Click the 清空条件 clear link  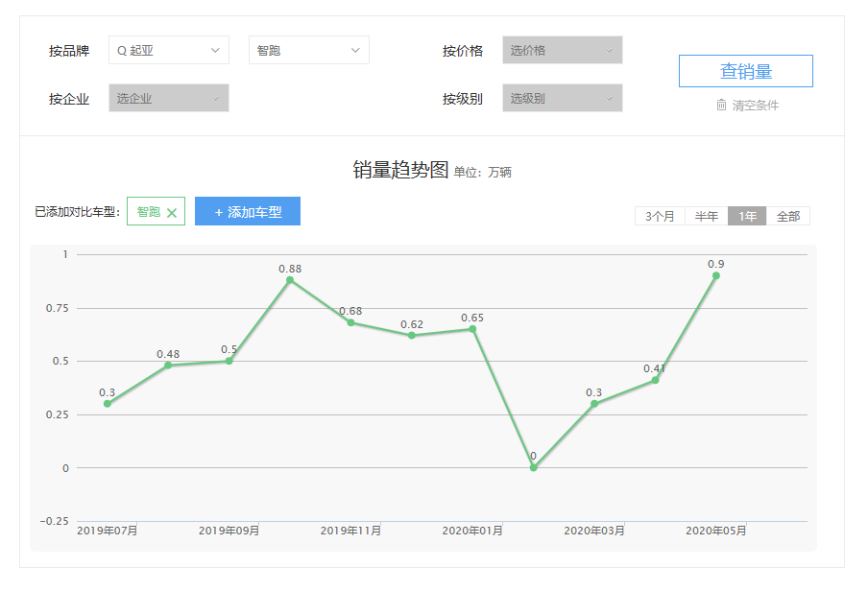(x=755, y=106)
